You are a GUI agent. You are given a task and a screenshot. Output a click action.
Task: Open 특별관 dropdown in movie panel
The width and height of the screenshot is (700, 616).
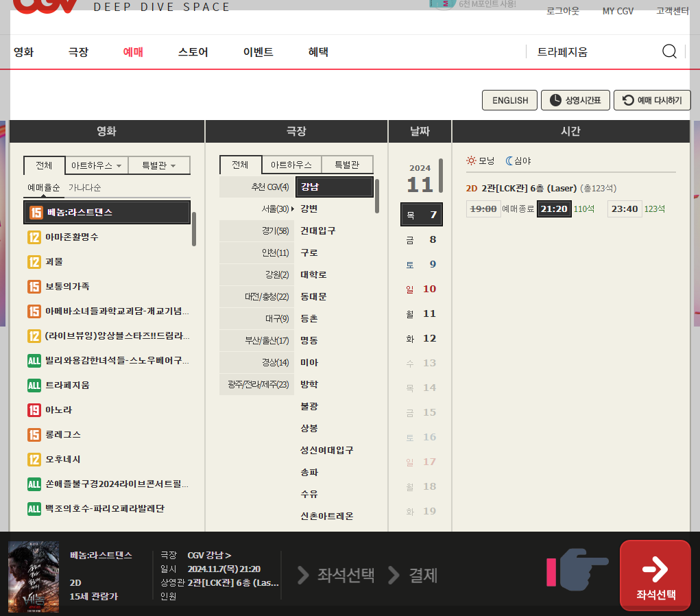pyautogui.click(x=159, y=165)
